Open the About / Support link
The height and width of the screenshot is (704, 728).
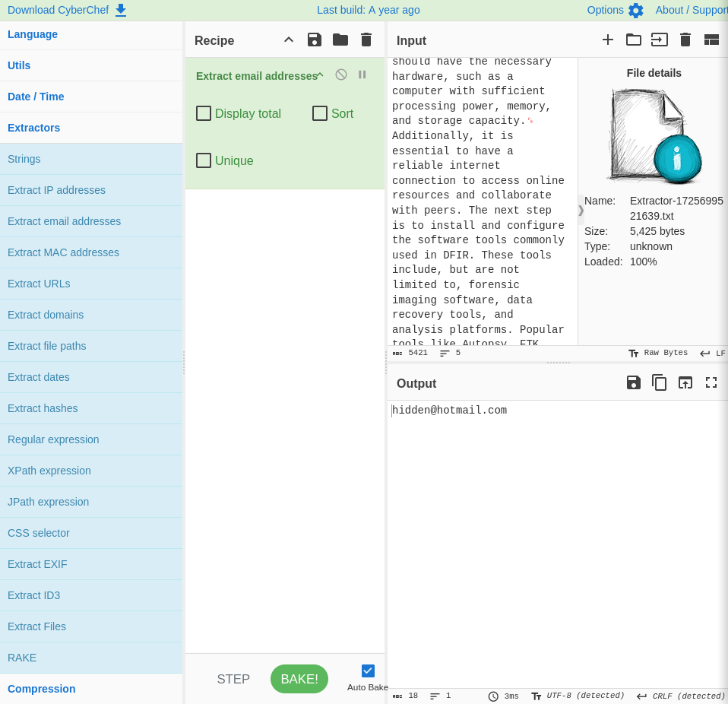pos(692,10)
